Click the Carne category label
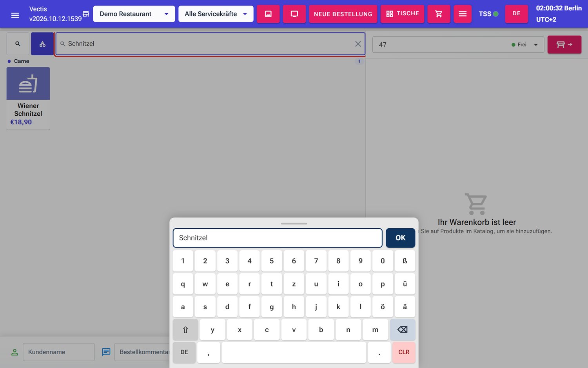The width and height of the screenshot is (588, 368). tap(22, 61)
